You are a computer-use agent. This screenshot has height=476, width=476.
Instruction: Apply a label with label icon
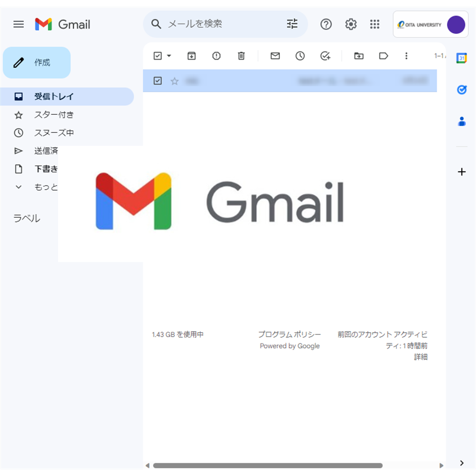(383, 56)
